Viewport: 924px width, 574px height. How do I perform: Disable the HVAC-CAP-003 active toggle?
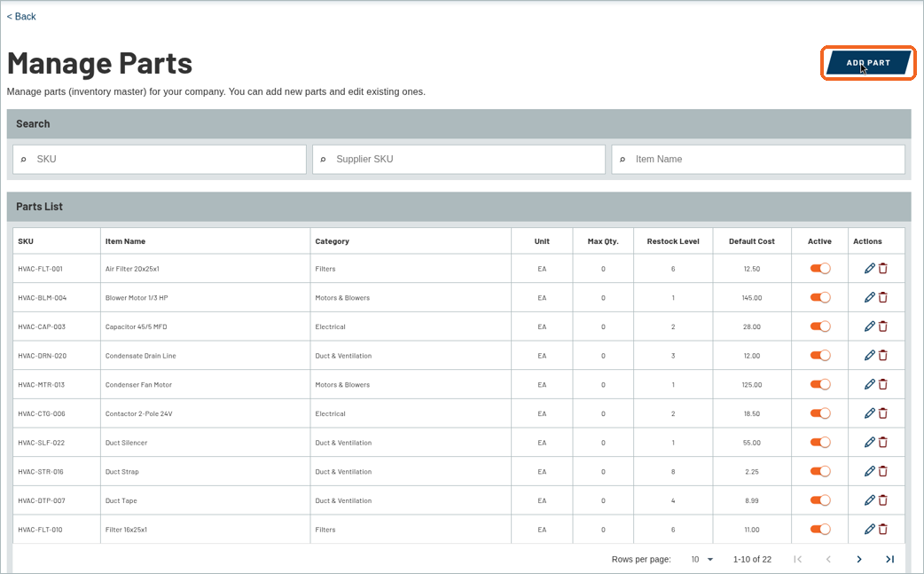click(x=819, y=326)
